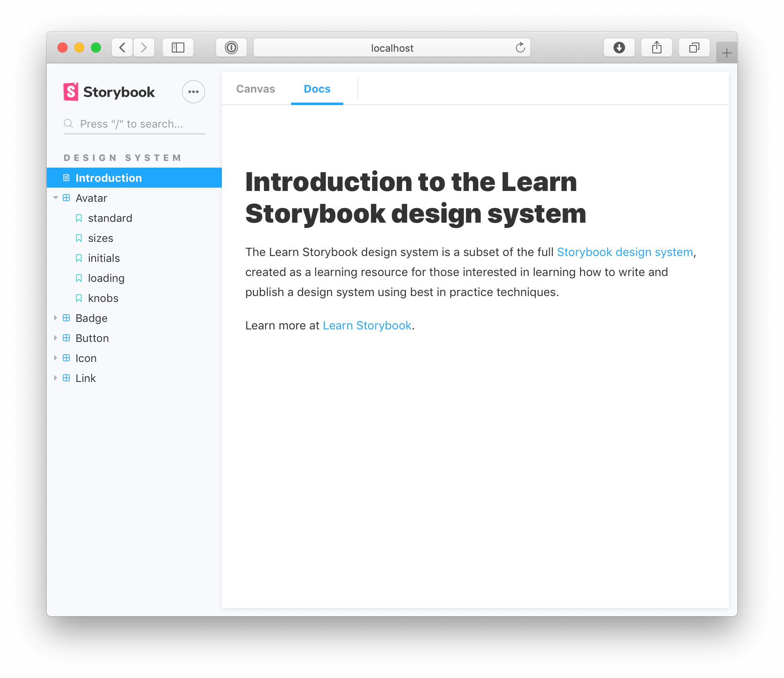Expand the Badge tree node arrow
Image resolution: width=784 pixels, height=678 pixels.
point(55,318)
